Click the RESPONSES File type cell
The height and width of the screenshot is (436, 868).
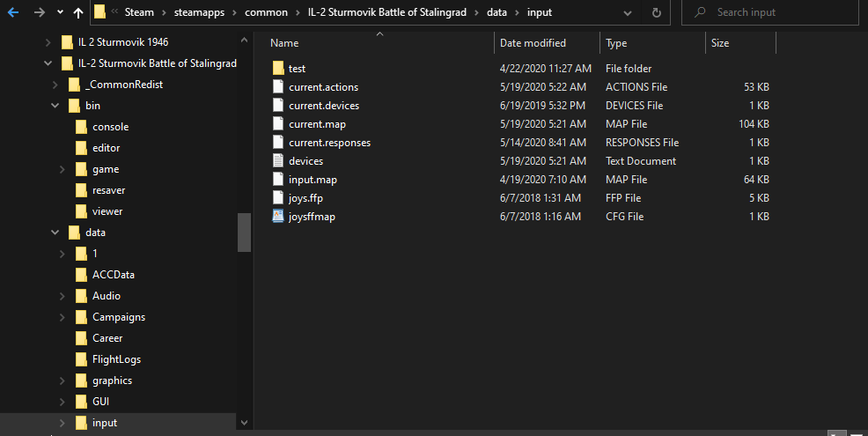(642, 143)
